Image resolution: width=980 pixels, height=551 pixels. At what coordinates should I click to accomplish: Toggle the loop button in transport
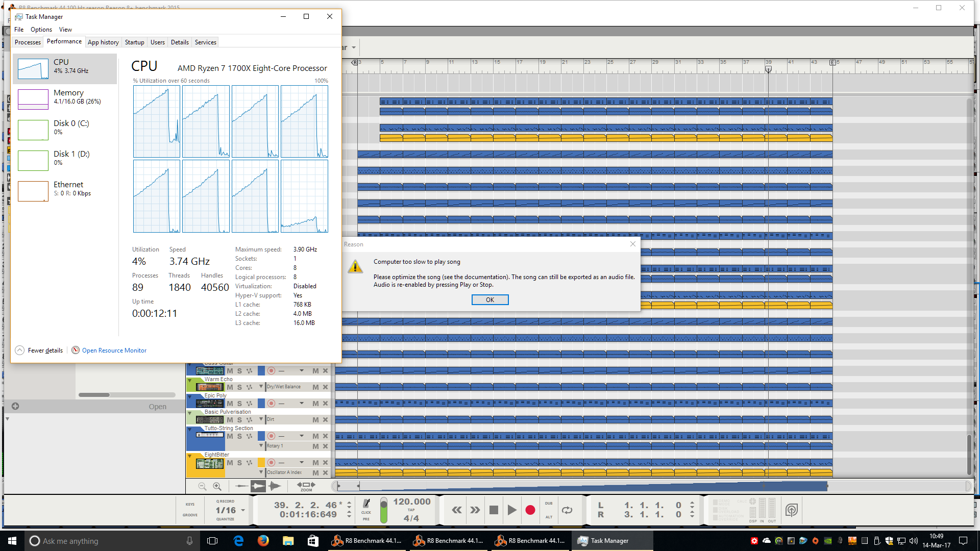tap(567, 510)
